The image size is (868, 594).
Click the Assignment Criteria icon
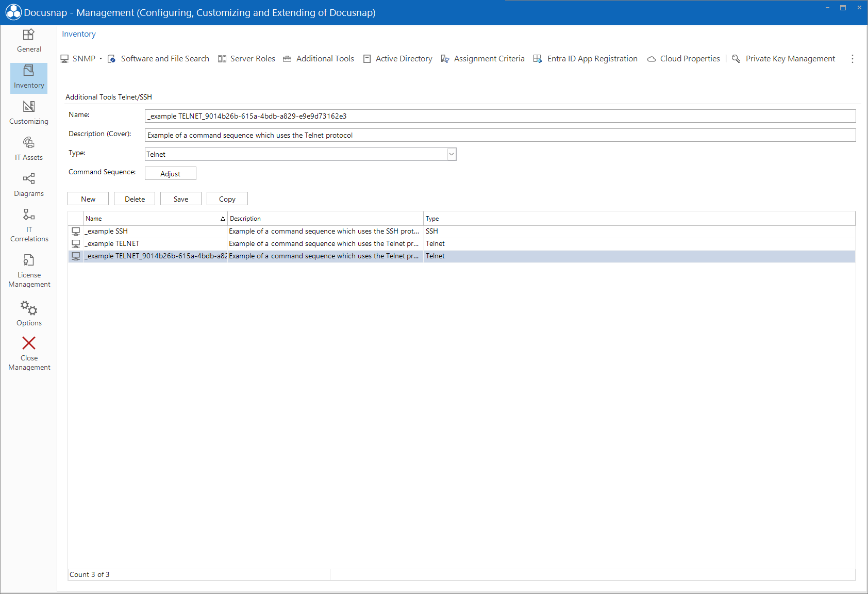[445, 59]
